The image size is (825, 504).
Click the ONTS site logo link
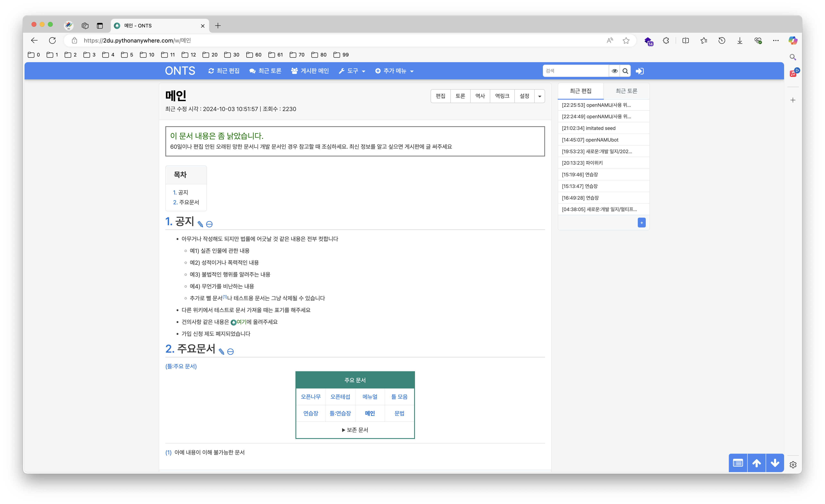(180, 71)
